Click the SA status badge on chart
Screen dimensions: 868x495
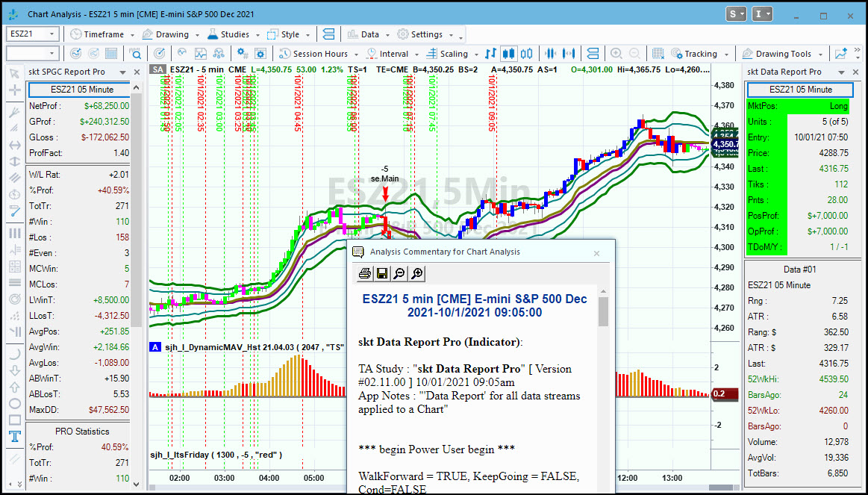point(157,69)
